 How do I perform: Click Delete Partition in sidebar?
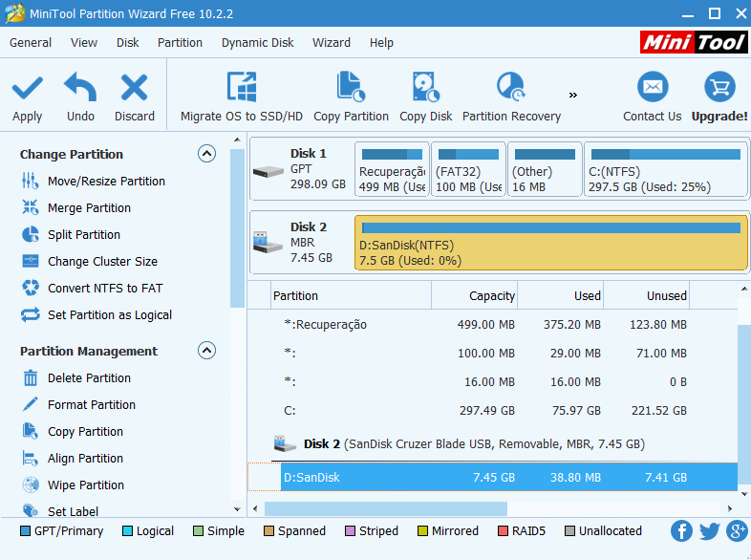(76, 378)
